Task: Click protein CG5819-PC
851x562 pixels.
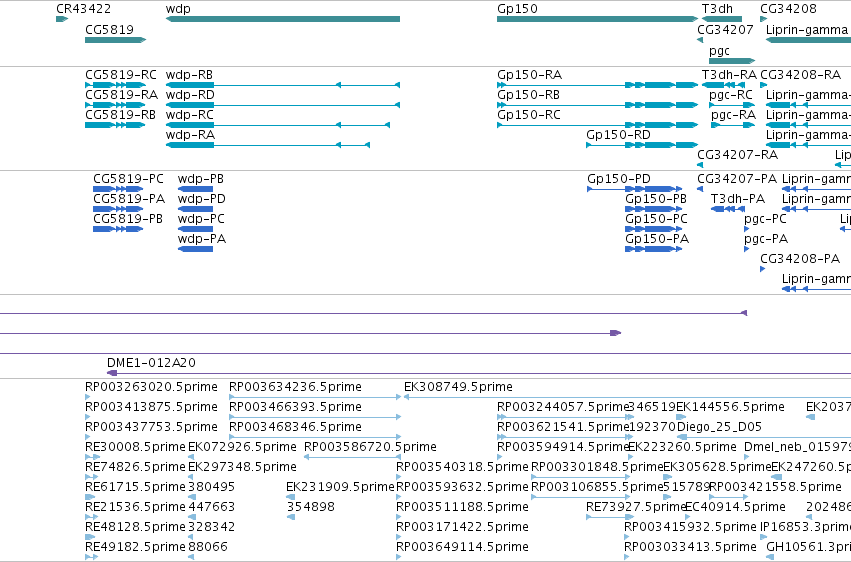Action: (x=118, y=189)
